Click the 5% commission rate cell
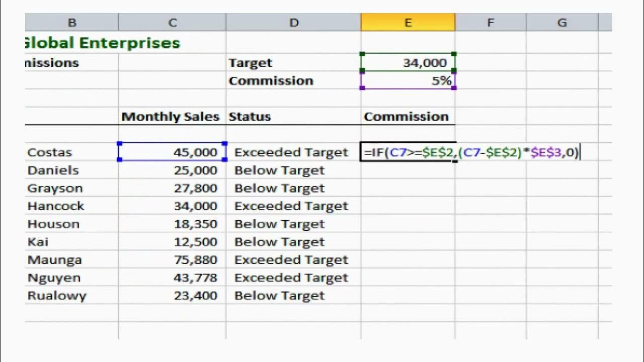The image size is (644, 362). pos(408,81)
